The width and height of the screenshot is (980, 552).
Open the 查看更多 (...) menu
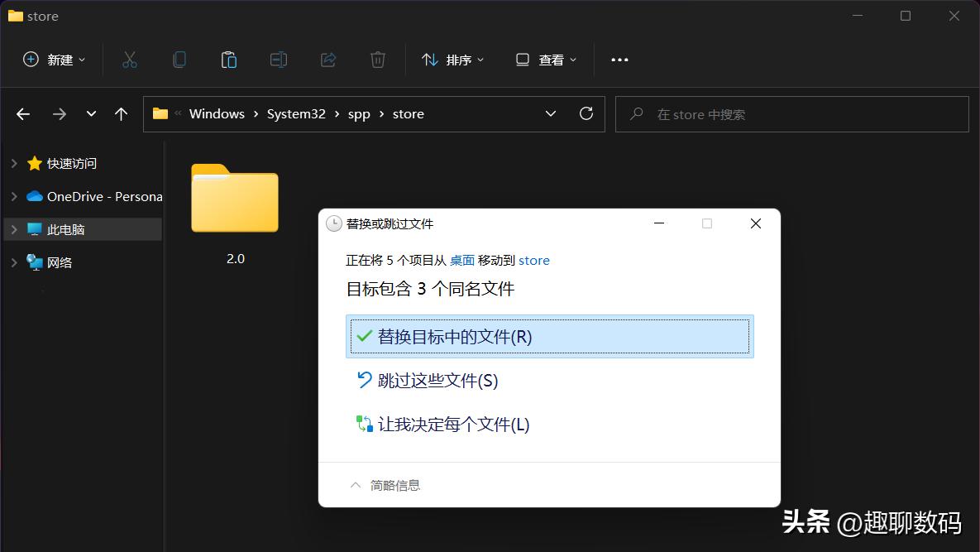(619, 59)
